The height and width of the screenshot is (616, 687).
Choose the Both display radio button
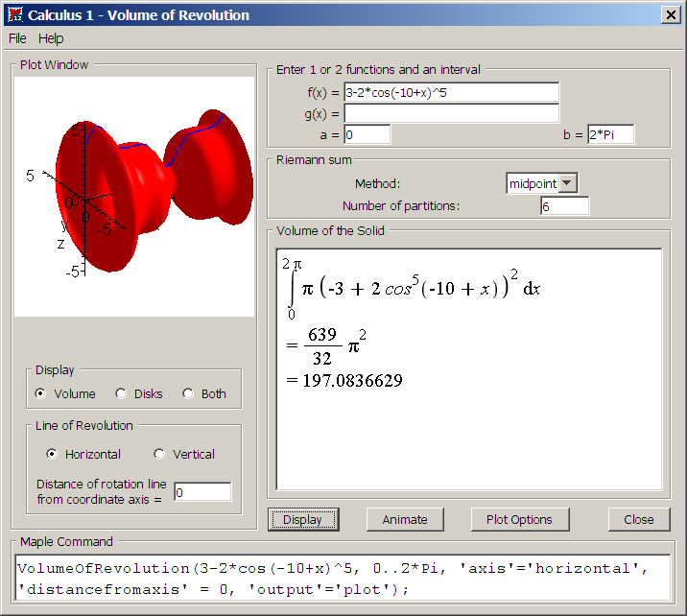click(x=188, y=393)
